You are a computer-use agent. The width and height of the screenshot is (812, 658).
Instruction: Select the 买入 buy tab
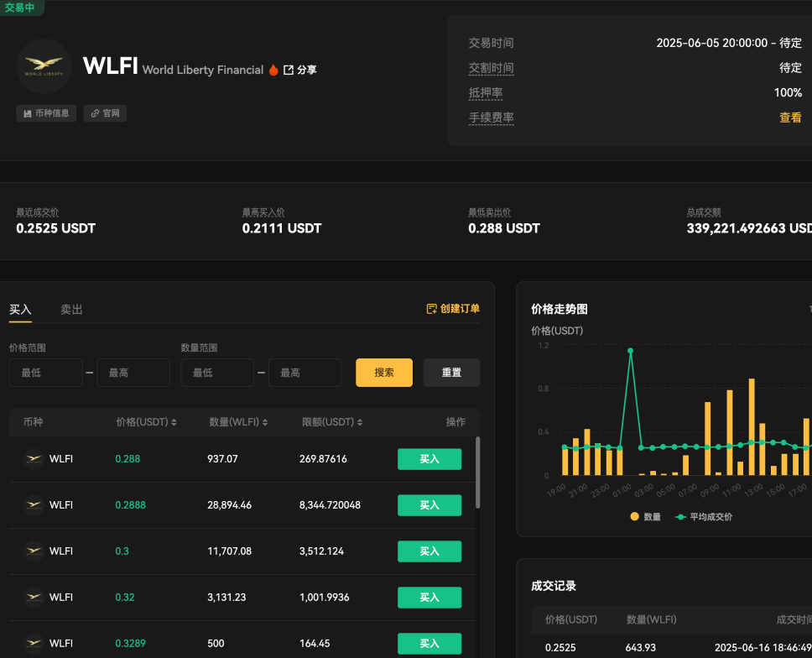pos(20,309)
